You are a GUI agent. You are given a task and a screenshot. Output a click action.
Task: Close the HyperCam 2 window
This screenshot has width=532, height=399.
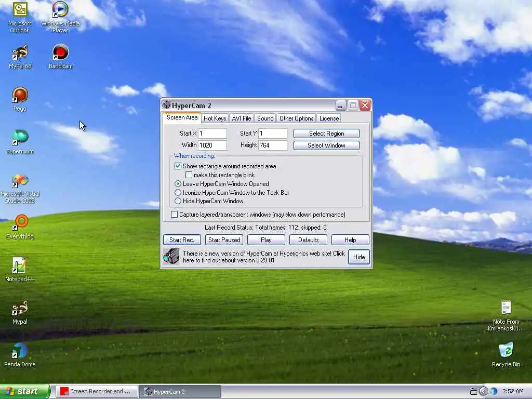[365, 105]
